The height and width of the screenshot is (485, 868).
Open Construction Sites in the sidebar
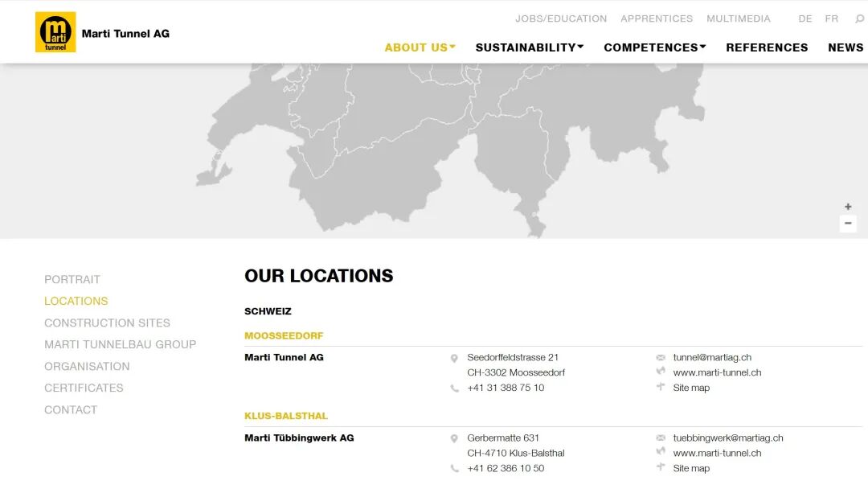point(107,323)
